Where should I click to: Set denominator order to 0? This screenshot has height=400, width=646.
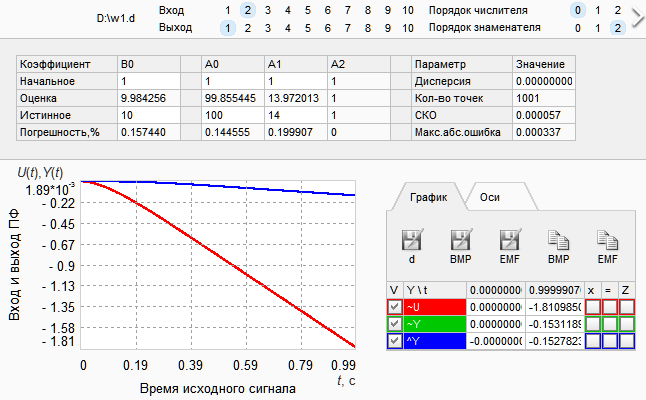[578, 28]
